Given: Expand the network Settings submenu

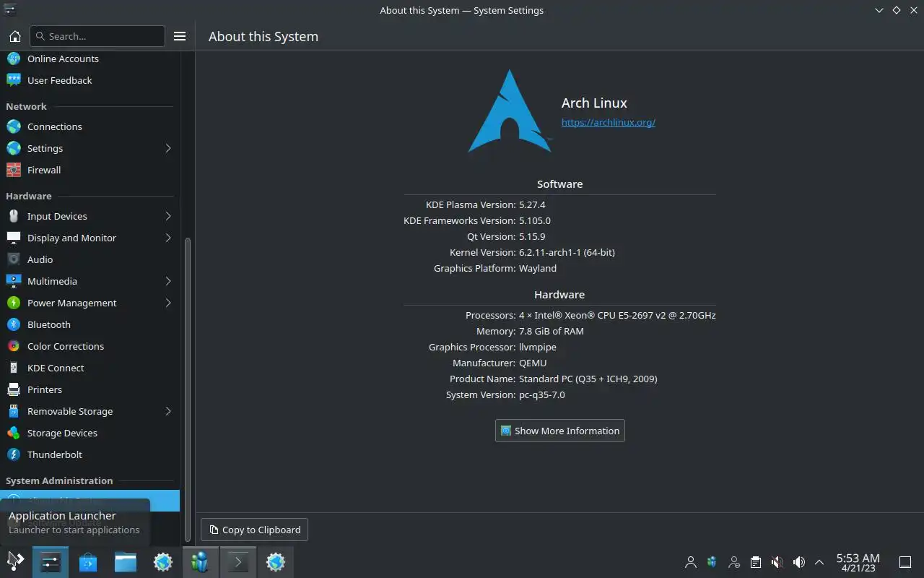Looking at the screenshot, I should 90,148.
